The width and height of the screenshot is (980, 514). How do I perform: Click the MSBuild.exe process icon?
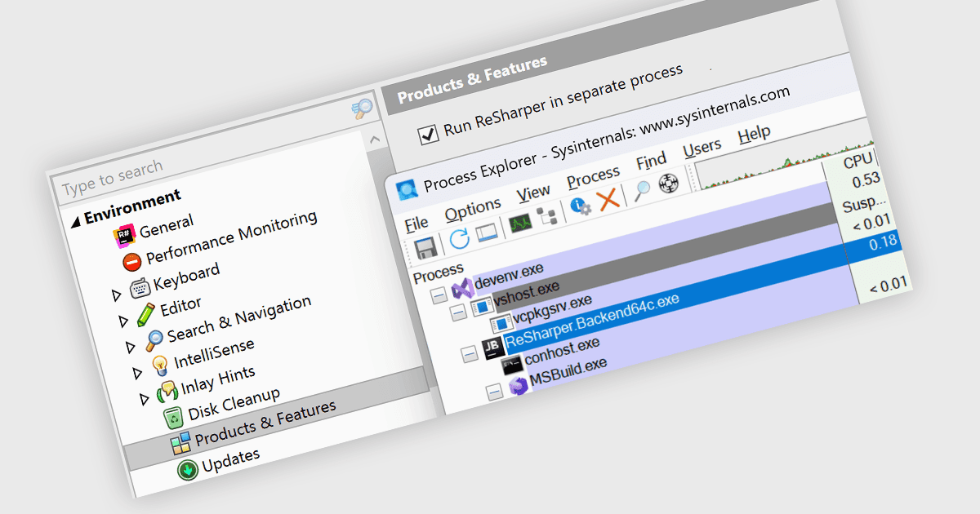518,387
